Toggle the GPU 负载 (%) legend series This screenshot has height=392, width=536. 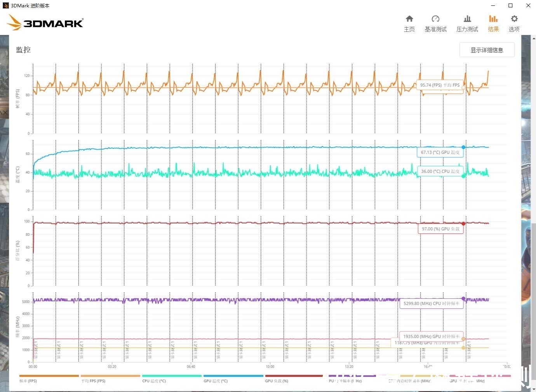294,378
